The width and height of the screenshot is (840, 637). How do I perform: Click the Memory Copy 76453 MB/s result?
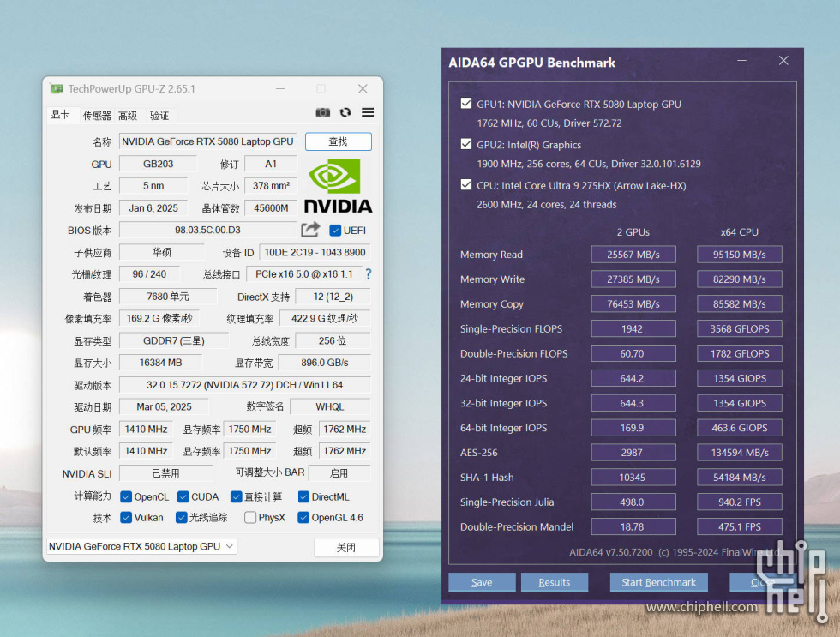click(x=633, y=303)
